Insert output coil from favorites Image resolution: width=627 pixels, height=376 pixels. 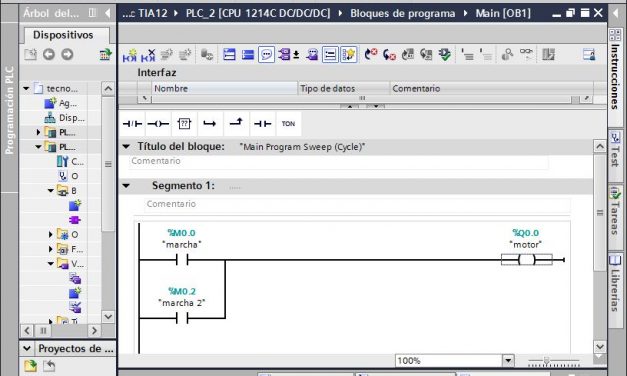[x=158, y=124]
